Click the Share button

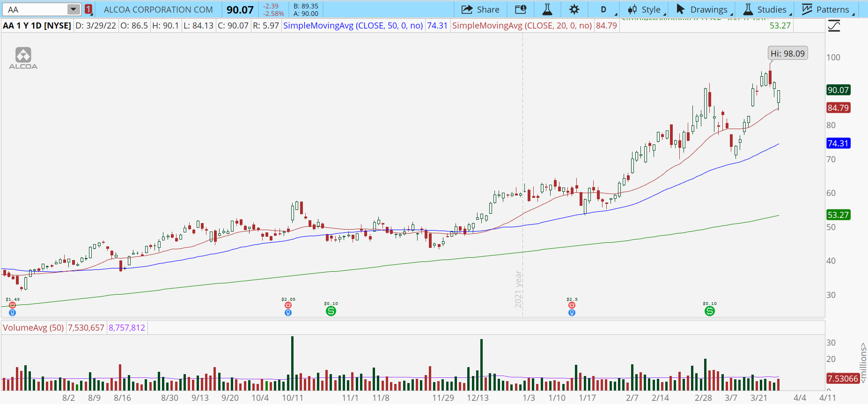pyautogui.click(x=480, y=9)
